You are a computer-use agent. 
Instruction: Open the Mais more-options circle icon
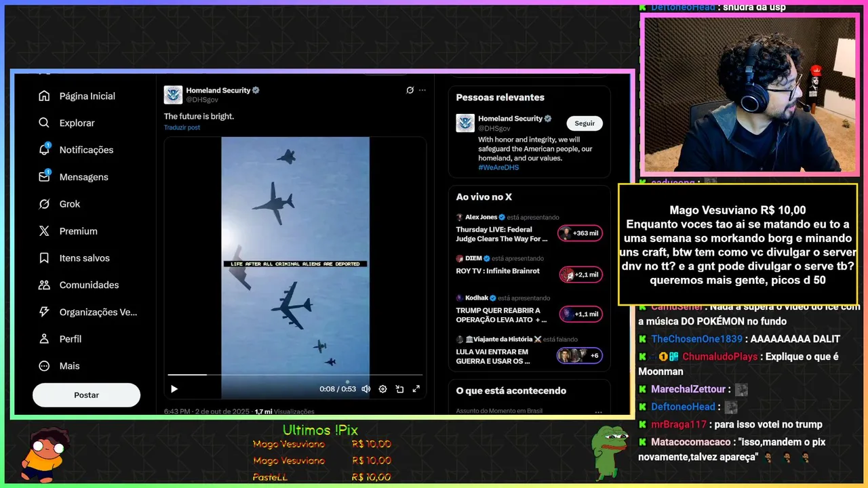(44, 366)
